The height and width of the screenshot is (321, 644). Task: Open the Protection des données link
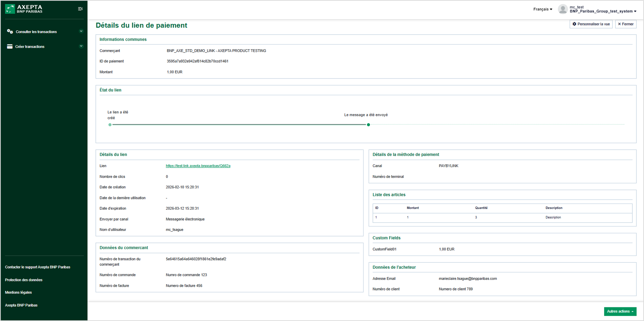tap(24, 280)
